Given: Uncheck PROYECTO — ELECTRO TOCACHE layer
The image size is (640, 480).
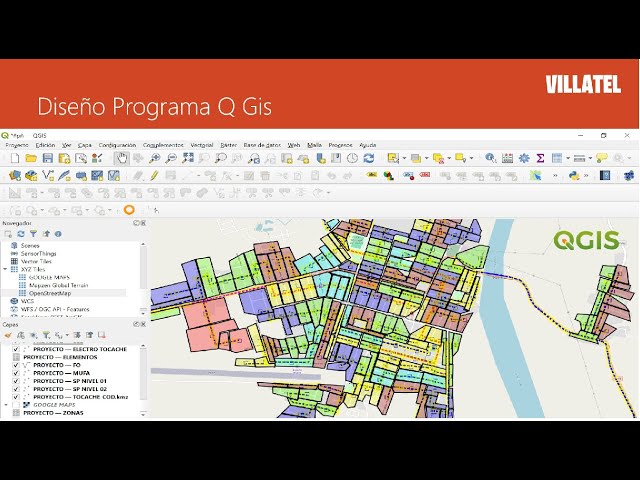Looking at the screenshot, I should [16, 349].
